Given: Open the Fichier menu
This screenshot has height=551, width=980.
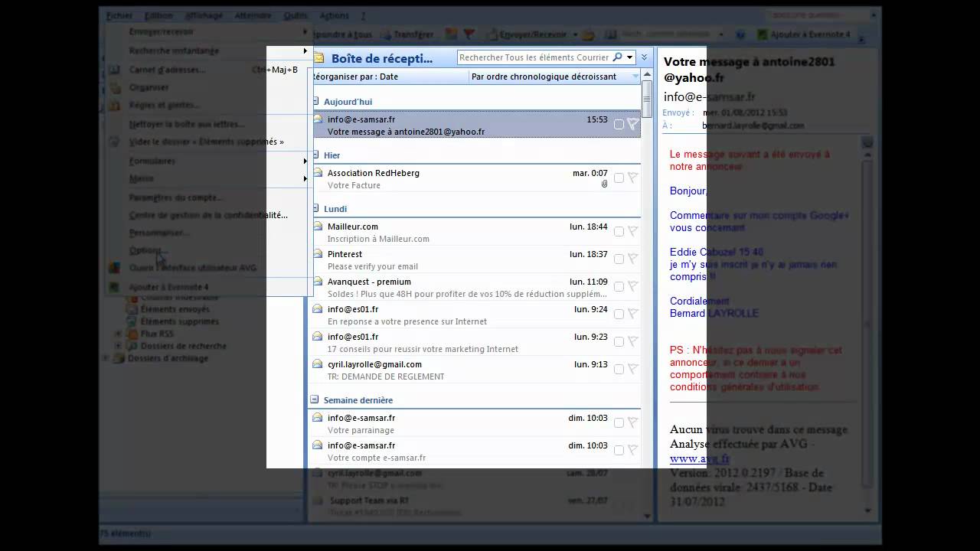Looking at the screenshot, I should tap(119, 15).
